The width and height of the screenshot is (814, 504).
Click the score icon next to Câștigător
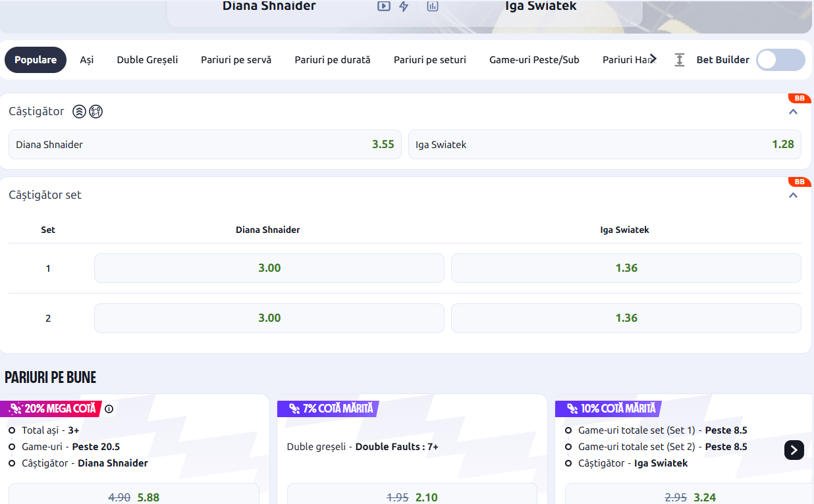point(96,111)
